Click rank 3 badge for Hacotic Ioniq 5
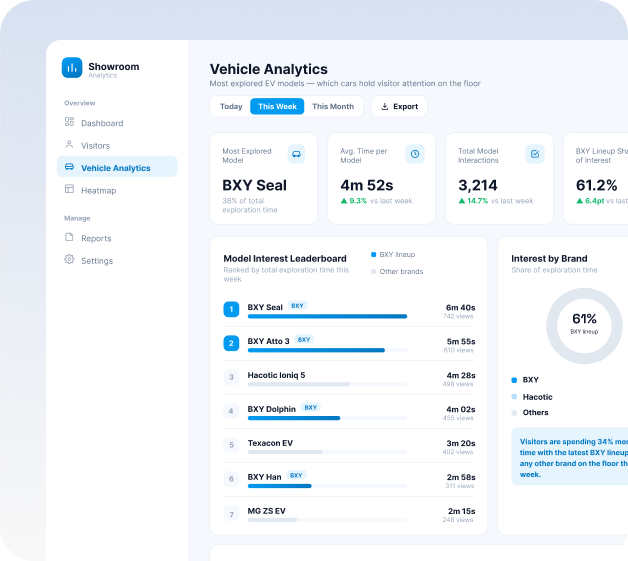The height and width of the screenshot is (561, 628). 231,377
